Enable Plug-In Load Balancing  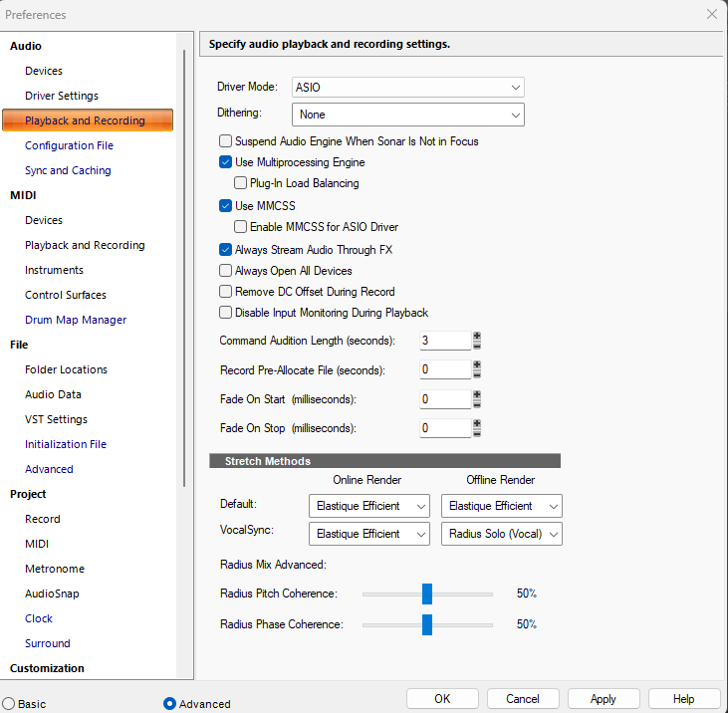point(240,183)
